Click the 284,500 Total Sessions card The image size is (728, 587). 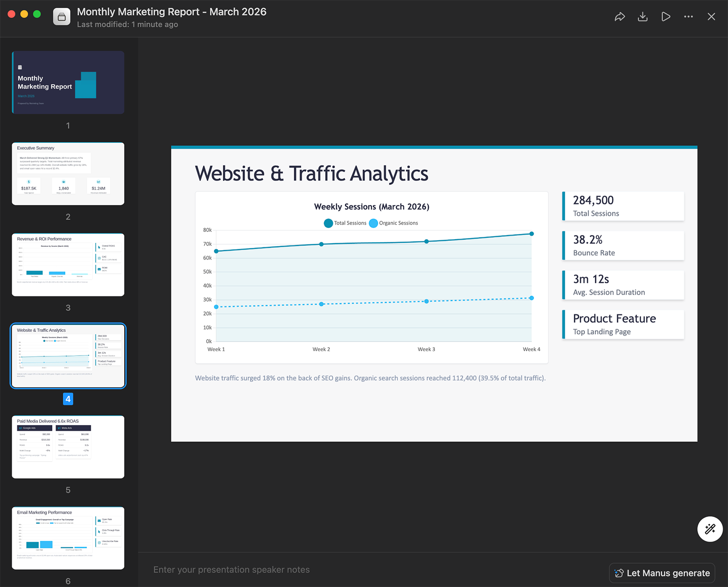point(623,206)
